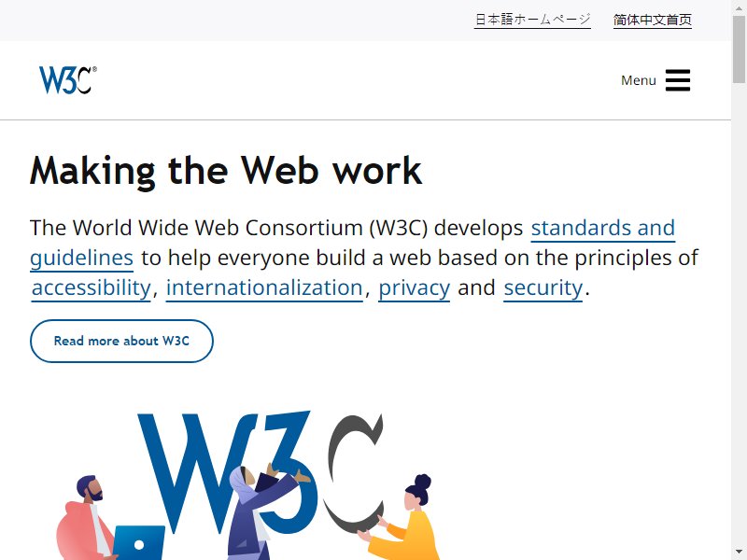
Task: Click the Menu text label
Action: pyautogui.click(x=639, y=80)
